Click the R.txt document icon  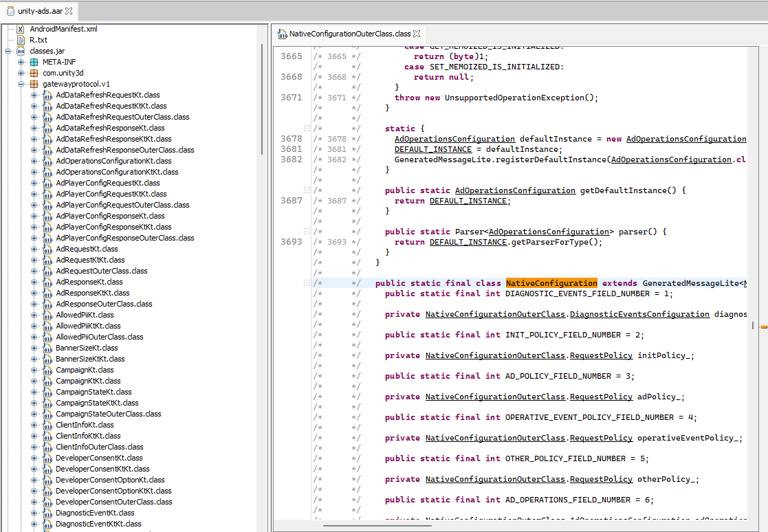point(21,40)
